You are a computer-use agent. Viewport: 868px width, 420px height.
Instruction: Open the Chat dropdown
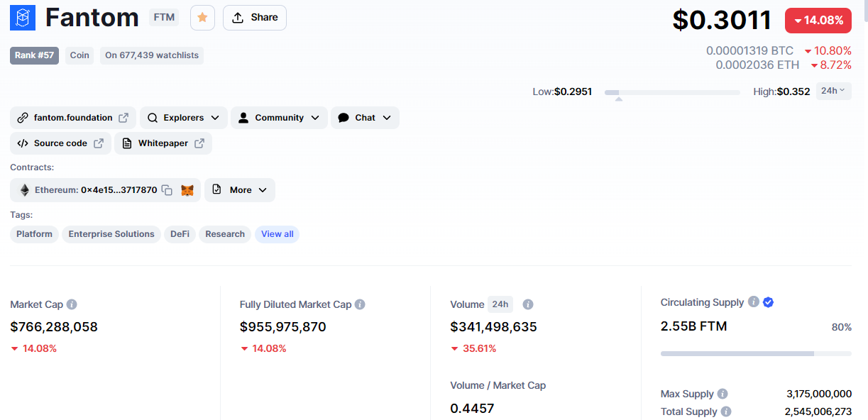pos(365,118)
